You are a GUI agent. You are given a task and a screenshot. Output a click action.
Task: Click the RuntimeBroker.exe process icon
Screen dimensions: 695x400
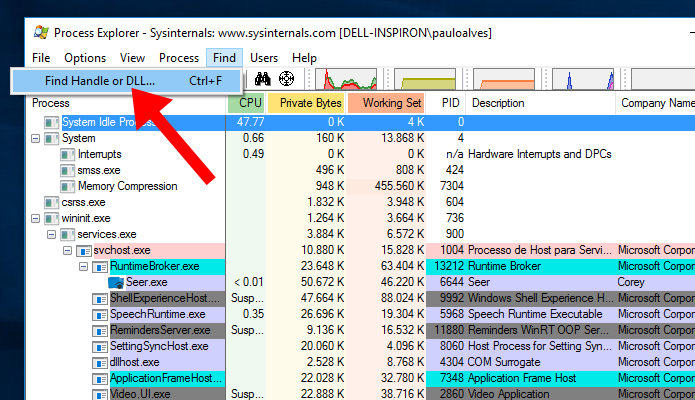(100, 267)
